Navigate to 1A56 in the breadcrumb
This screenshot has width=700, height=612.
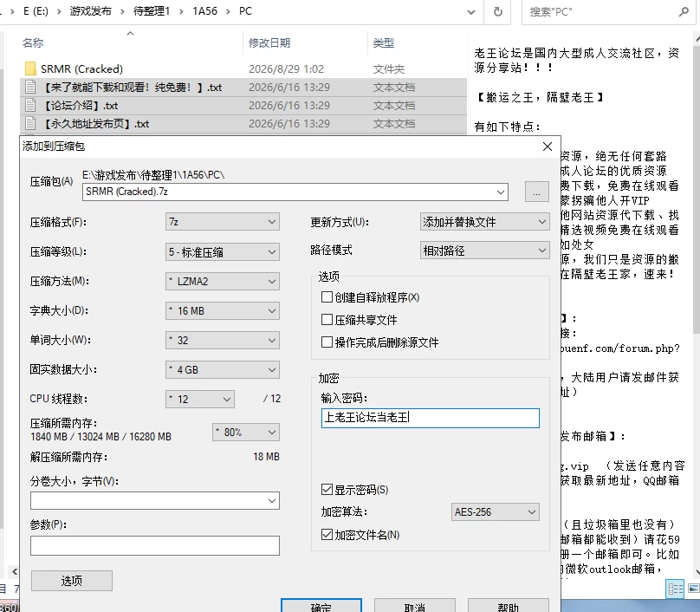click(x=205, y=11)
